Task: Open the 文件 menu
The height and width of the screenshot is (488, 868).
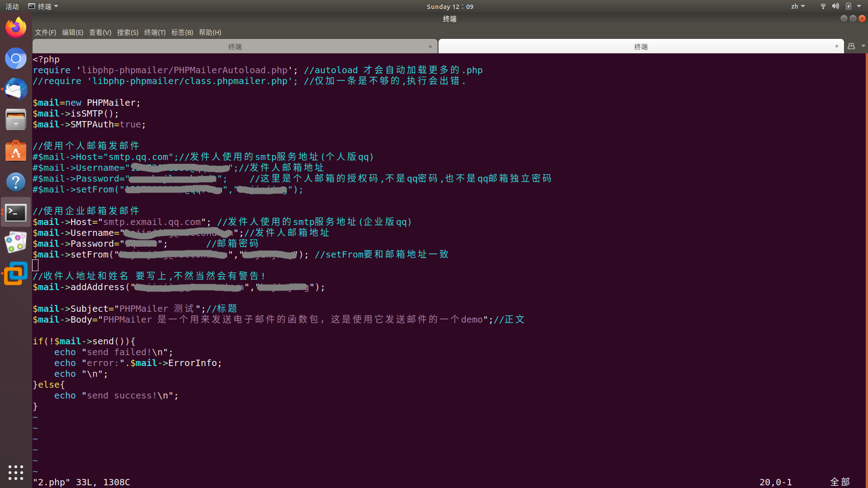Action: click(x=44, y=32)
